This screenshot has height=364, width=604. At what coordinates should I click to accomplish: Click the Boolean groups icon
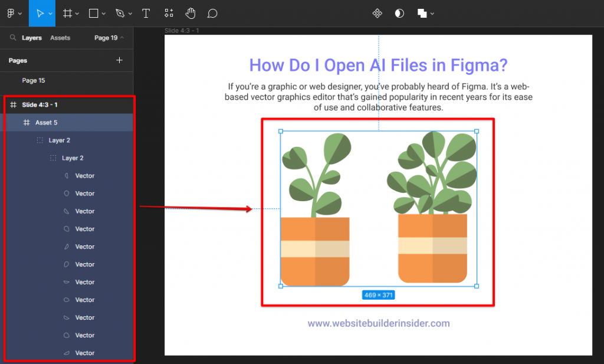422,13
